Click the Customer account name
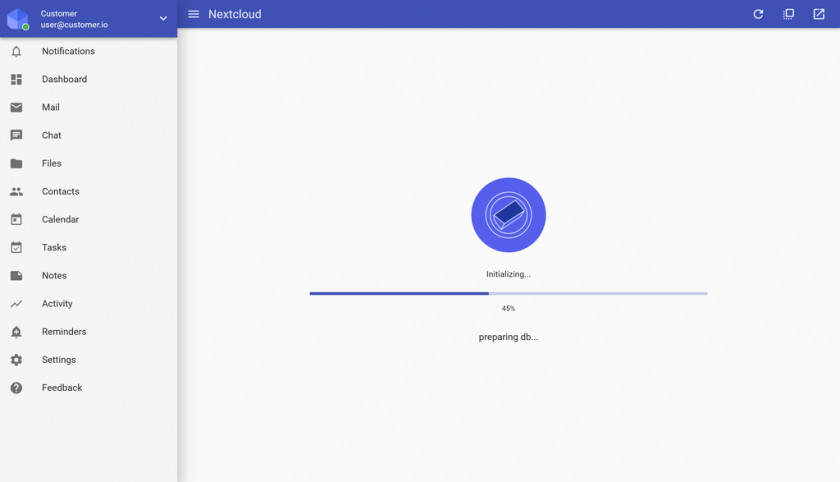The width and height of the screenshot is (840, 482). pyautogui.click(x=59, y=13)
